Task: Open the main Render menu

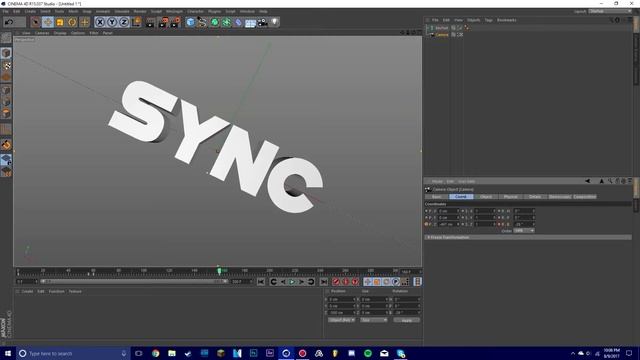Action: (140, 11)
